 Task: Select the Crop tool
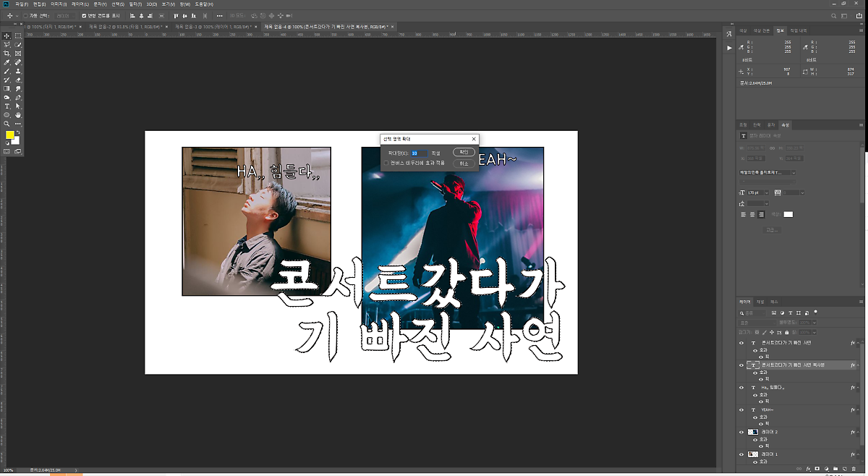point(7,54)
